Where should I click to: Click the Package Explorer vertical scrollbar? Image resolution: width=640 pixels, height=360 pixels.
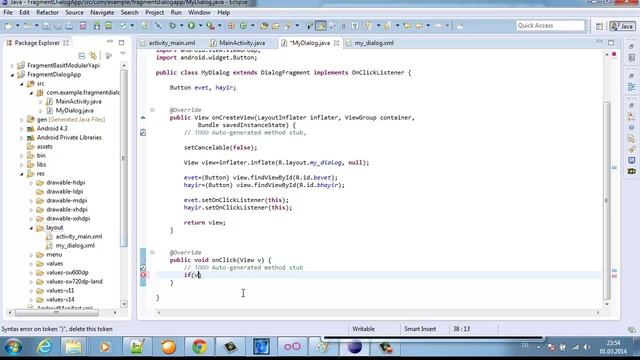[x=124, y=158]
